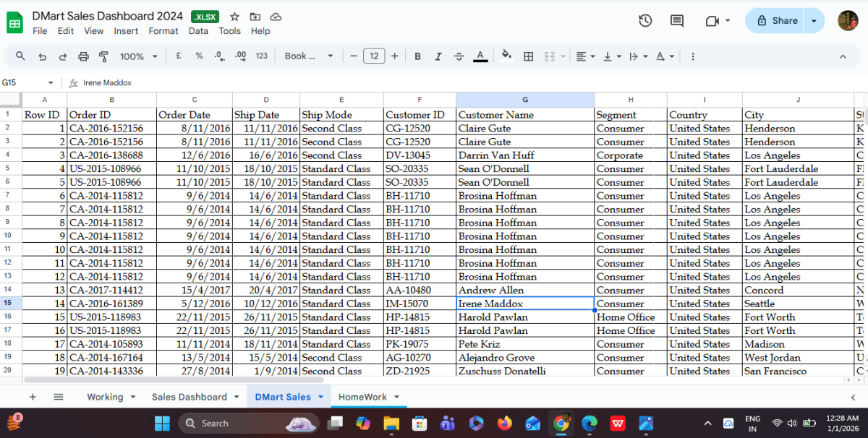Open the borders tool in toolbar
Viewport: 868px width, 438px height.
[529, 56]
